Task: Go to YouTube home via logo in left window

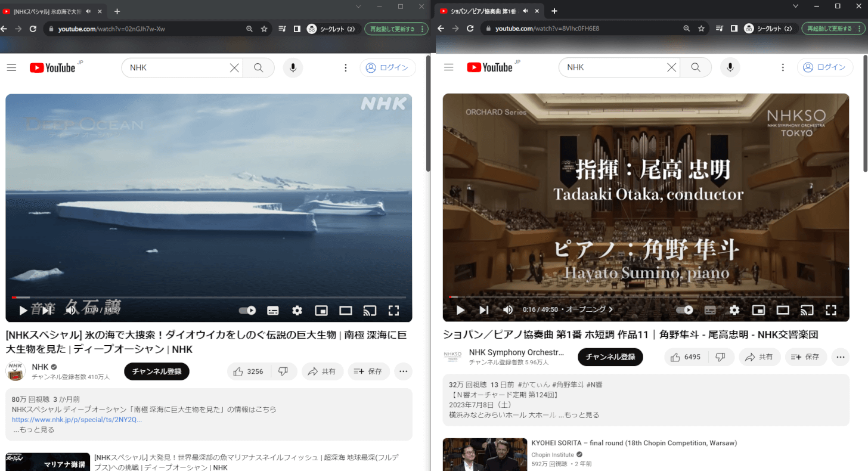Action: coord(54,67)
